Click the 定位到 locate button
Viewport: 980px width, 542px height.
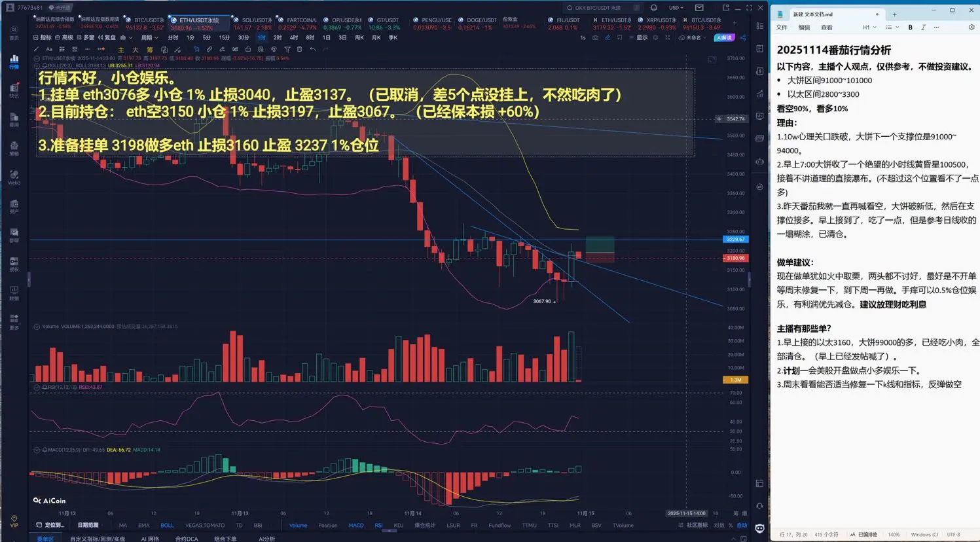click(x=50, y=525)
